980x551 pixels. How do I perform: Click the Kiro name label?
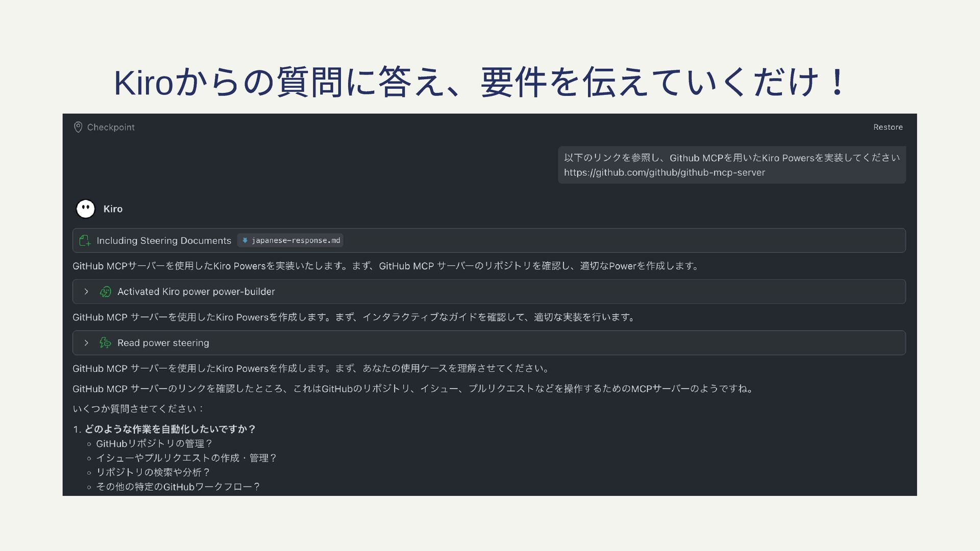[113, 209]
